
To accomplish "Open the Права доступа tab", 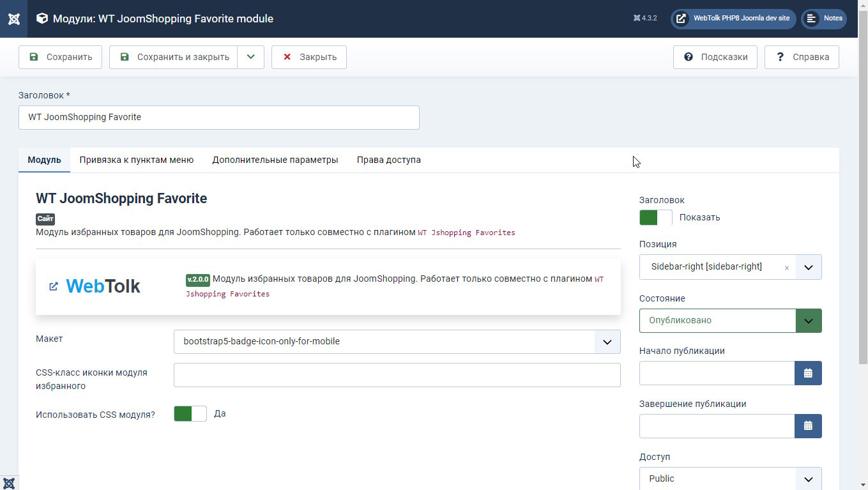I will 388,160.
